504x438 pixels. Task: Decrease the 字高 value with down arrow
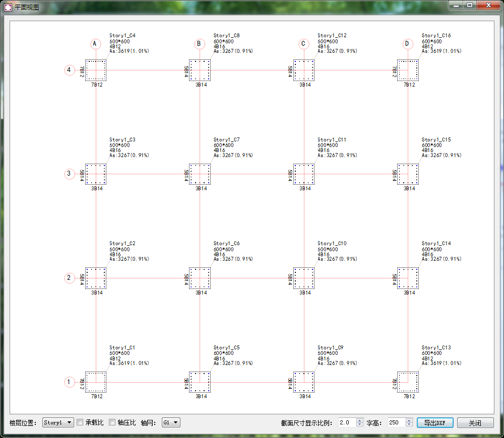point(409,425)
